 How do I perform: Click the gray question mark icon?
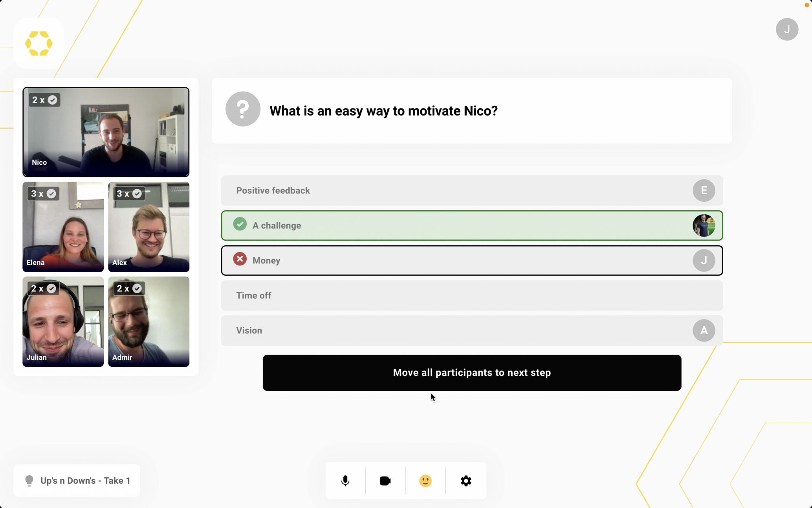click(x=243, y=109)
